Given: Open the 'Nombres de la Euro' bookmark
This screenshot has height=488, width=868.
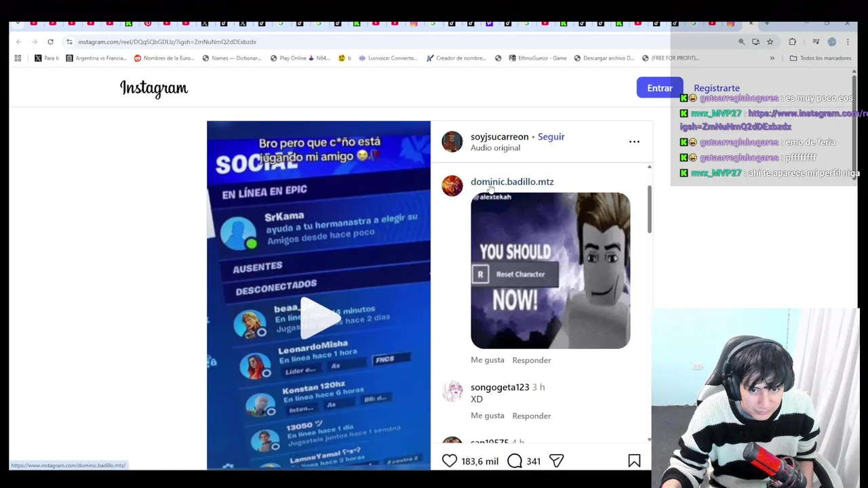Looking at the screenshot, I should pos(164,58).
